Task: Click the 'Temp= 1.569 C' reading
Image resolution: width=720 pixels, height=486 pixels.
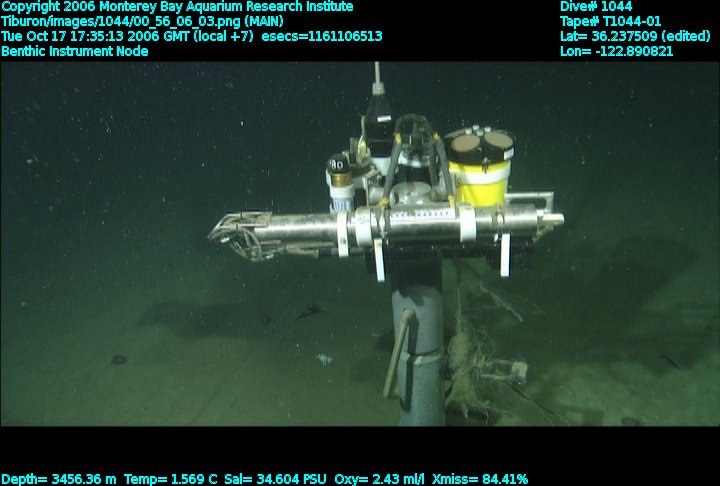Action: point(171,479)
